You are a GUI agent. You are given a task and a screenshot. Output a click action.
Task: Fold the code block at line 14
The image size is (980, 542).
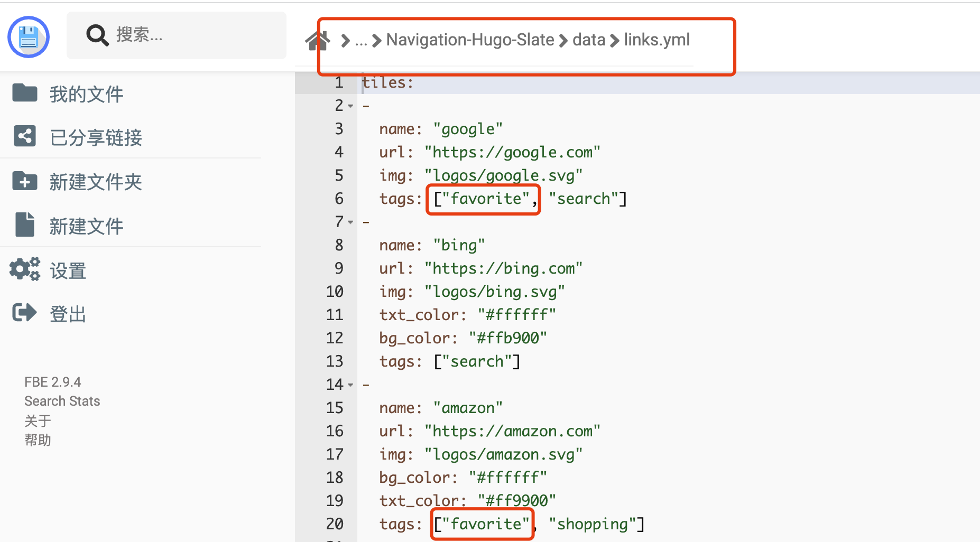[350, 385]
